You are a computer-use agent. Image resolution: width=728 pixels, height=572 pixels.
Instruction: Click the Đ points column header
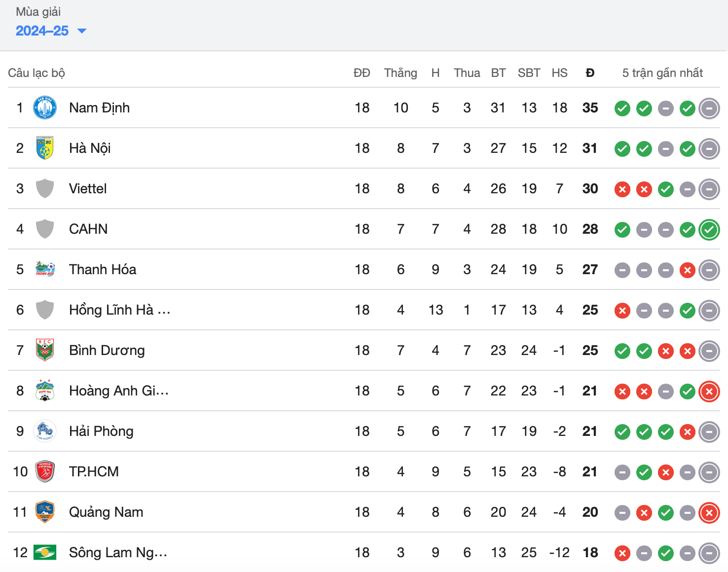pyautogui.click(x=590, y=73)
